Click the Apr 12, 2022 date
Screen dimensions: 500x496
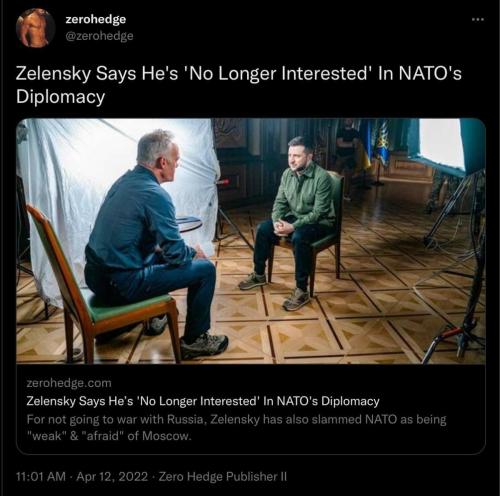pos(112,477)
